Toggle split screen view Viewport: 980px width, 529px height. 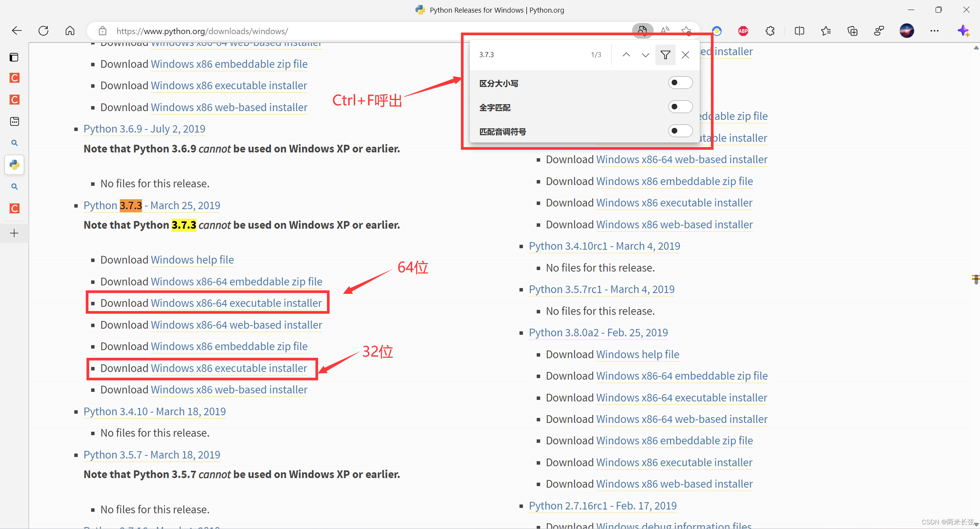coord(799,31)
